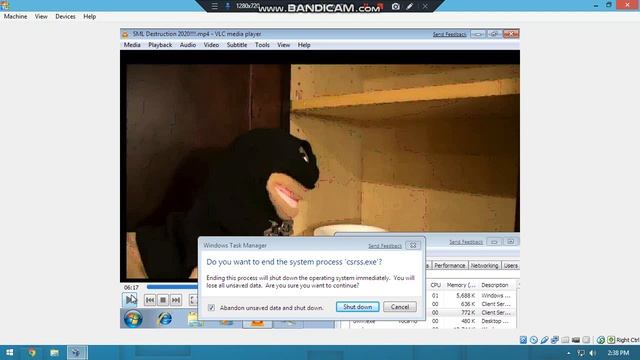640x360 pixels.
Task: Switch to Task Manager Performance tab
Action: (x=449, y=265)
